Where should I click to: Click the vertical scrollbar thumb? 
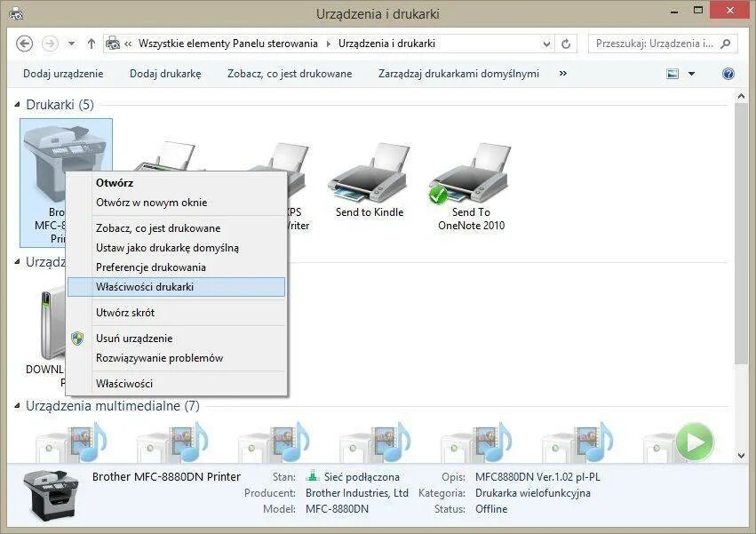point(741,234)
